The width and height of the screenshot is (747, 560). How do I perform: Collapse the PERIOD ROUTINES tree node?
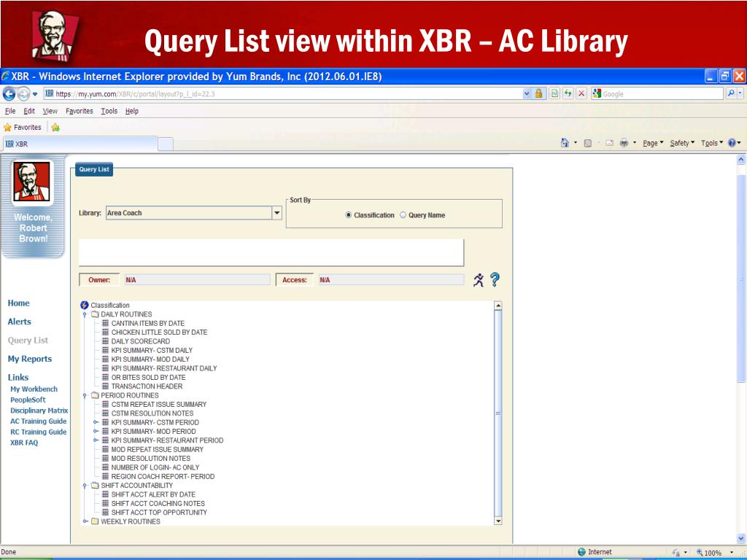coord(85,395)
